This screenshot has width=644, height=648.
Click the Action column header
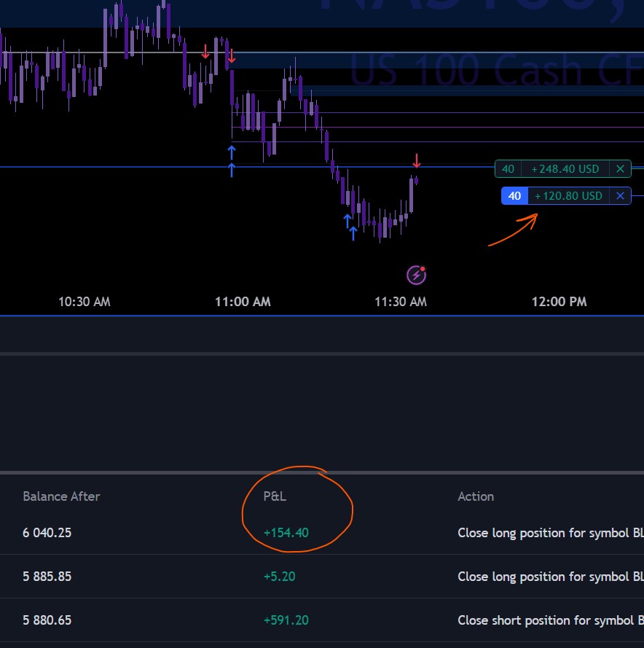476,496
